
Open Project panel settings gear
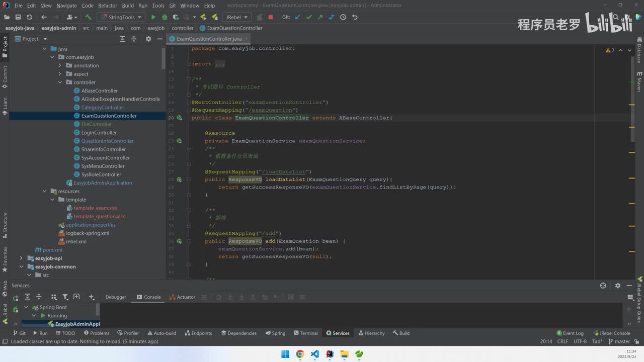pos(148,39)
